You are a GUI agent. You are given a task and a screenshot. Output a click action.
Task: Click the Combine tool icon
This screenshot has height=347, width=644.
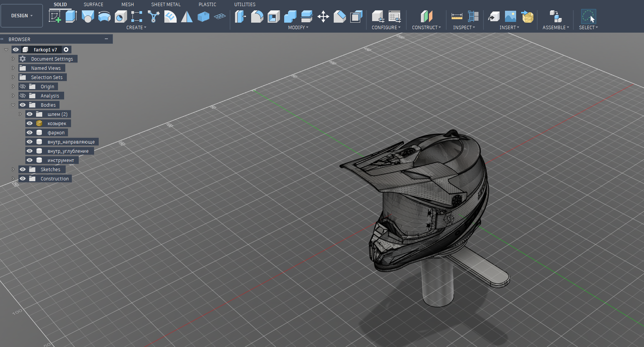tap(290, 17)
